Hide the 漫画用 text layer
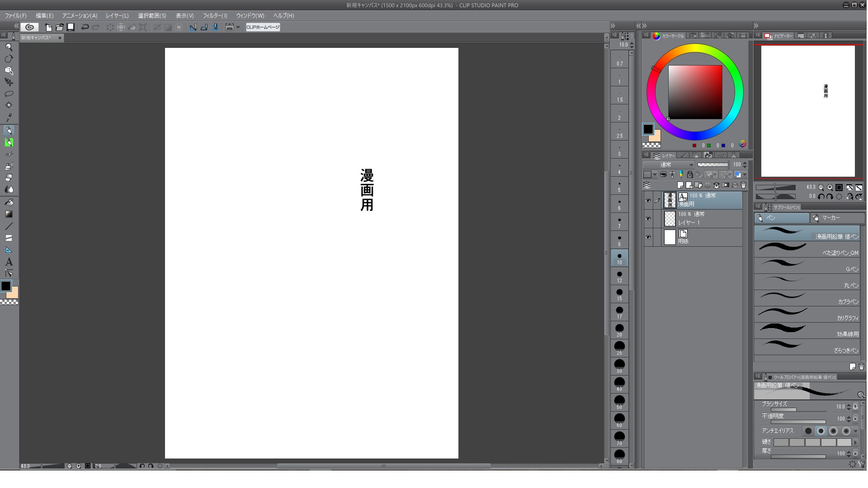This screenshot has height=488, width=868. [648, 200]
